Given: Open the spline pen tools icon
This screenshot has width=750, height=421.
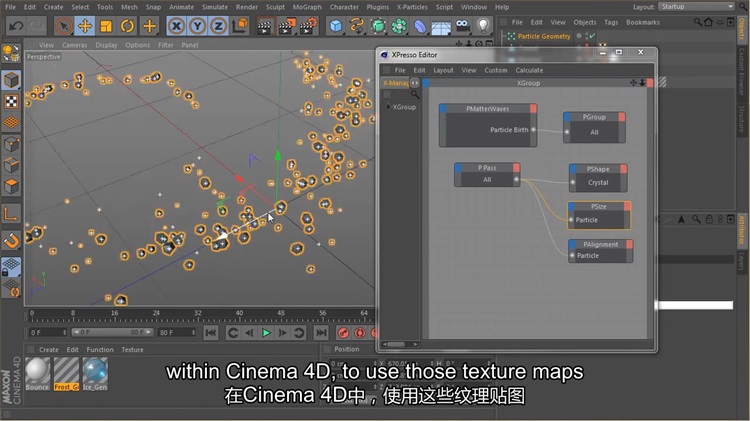Looking at the screenshot, I should tap(357, 26).
